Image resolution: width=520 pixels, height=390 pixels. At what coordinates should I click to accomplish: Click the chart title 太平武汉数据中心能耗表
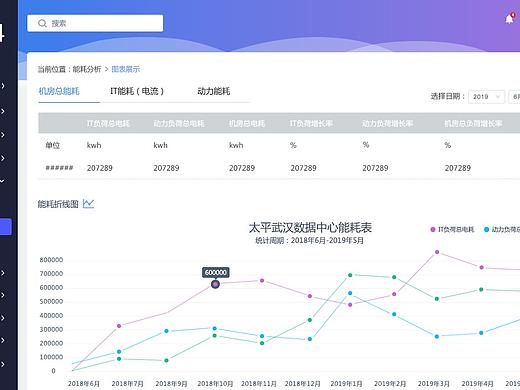click(310, 228)
